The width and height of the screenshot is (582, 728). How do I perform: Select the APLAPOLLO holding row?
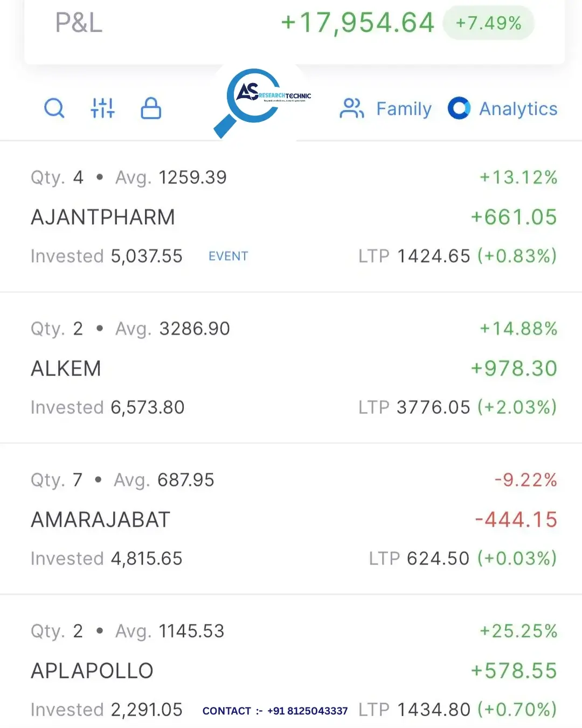291,662
